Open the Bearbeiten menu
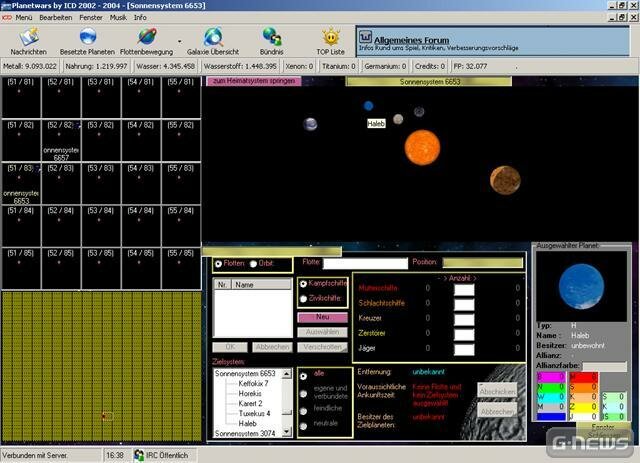 click(56, 18)
